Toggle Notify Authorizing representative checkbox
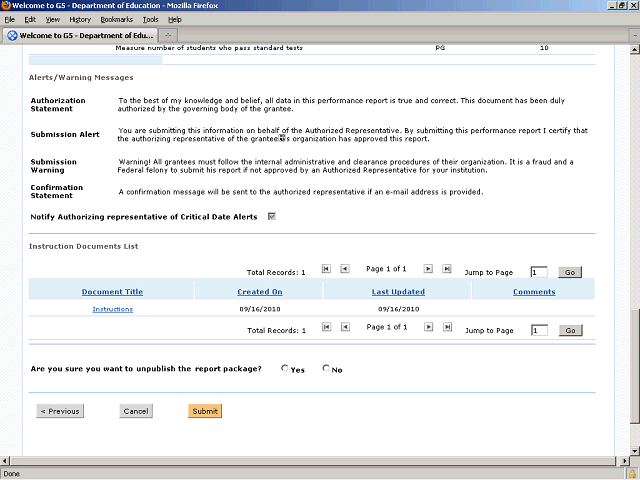Viewport: 640px width, 480px height. [272, 216]
